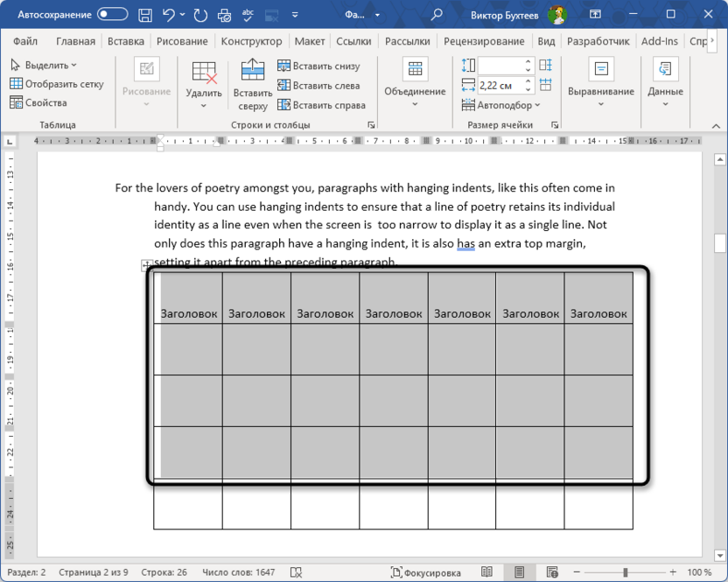Open the Разработчик tab

click(x=598, y=41)
